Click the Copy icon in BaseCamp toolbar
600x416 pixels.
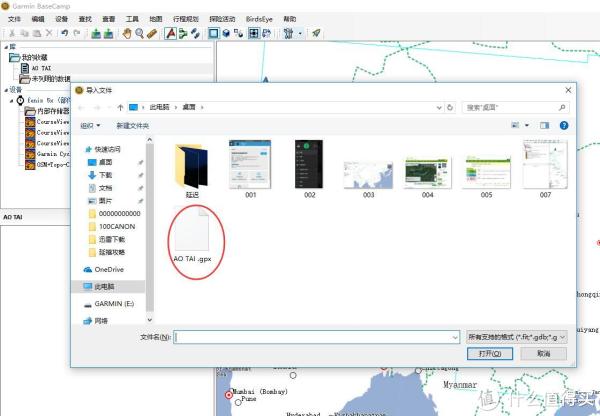[x=24, y=33]
